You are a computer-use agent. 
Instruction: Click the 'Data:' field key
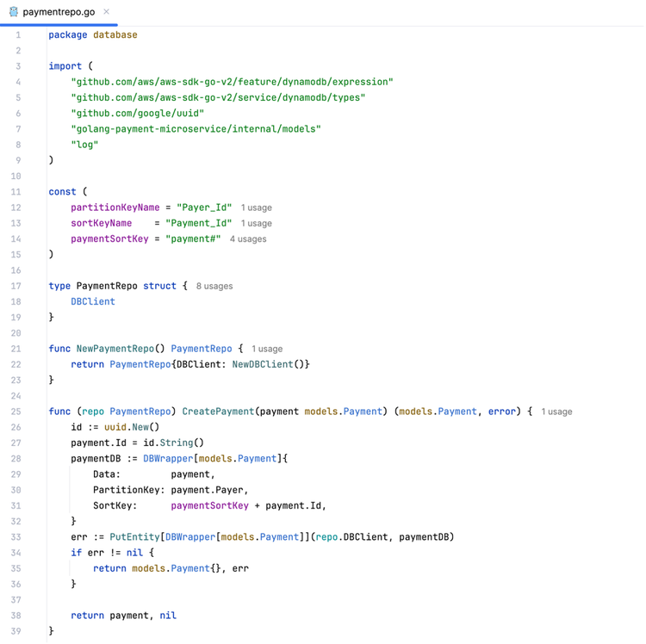(x=107, y=474)
